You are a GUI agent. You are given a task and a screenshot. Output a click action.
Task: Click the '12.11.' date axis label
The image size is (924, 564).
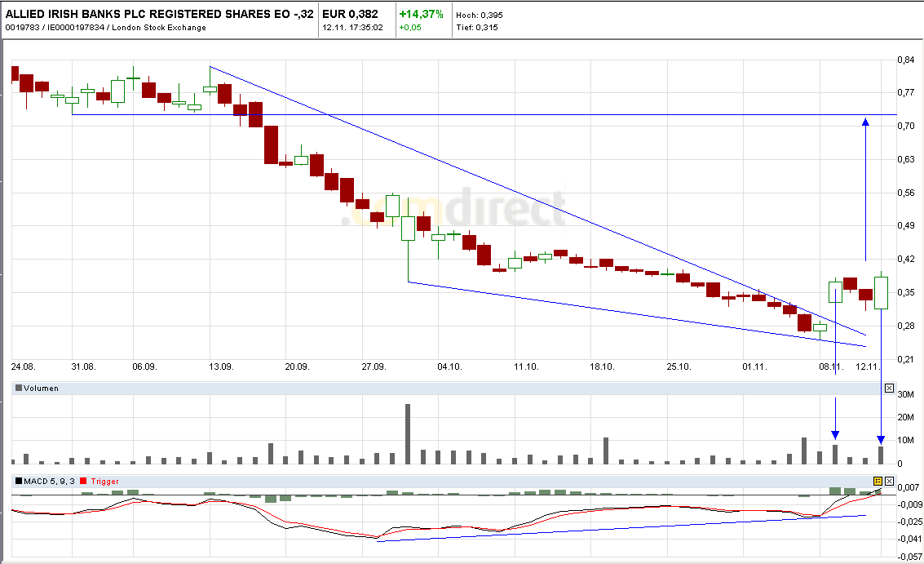pyautogui.click(x=868, y=366)
